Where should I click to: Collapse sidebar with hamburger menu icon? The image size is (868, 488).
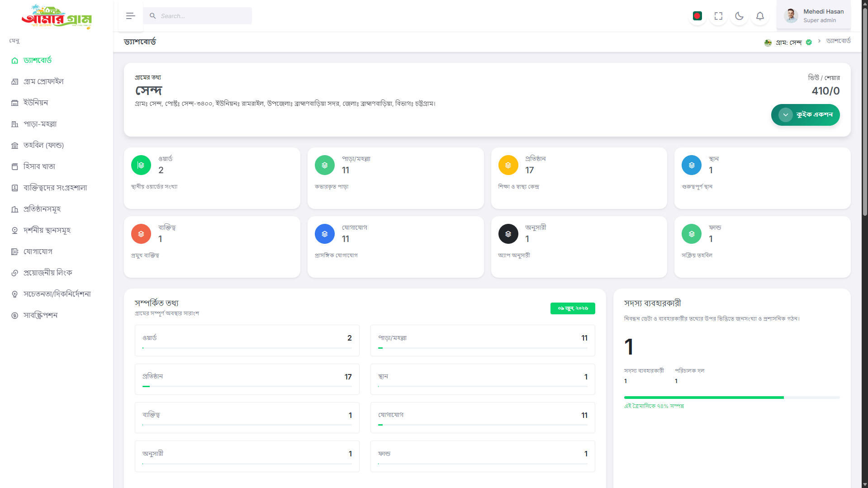point(131,16)
